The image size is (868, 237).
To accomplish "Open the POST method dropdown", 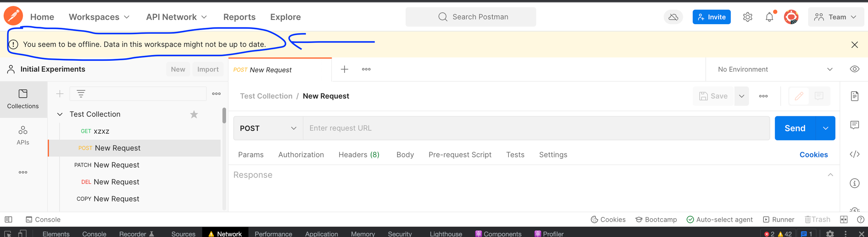I will (268, 128).
